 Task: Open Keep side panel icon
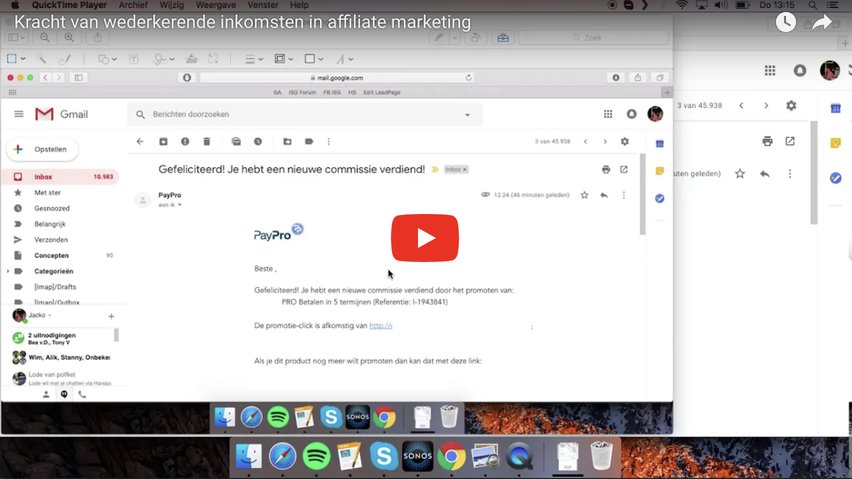point(660,171)
